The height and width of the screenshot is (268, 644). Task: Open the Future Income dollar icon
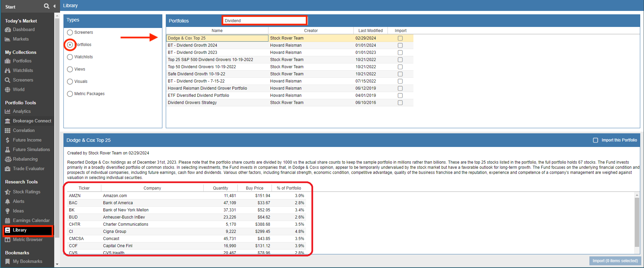coord(8,140)
